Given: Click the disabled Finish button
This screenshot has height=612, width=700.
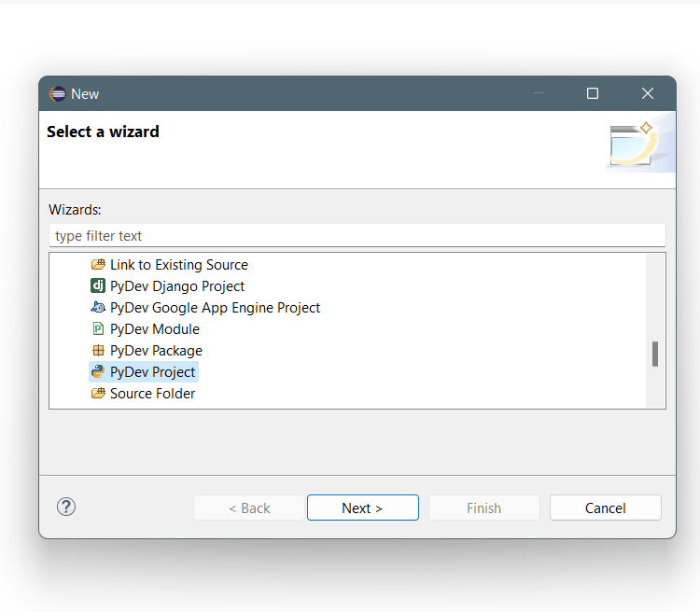Looking at the screenshot, I should click(484, 508).
